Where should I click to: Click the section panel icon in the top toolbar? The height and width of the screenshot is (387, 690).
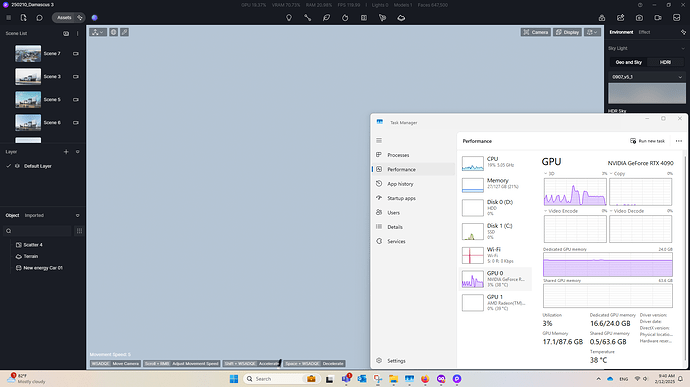(364, 18)
